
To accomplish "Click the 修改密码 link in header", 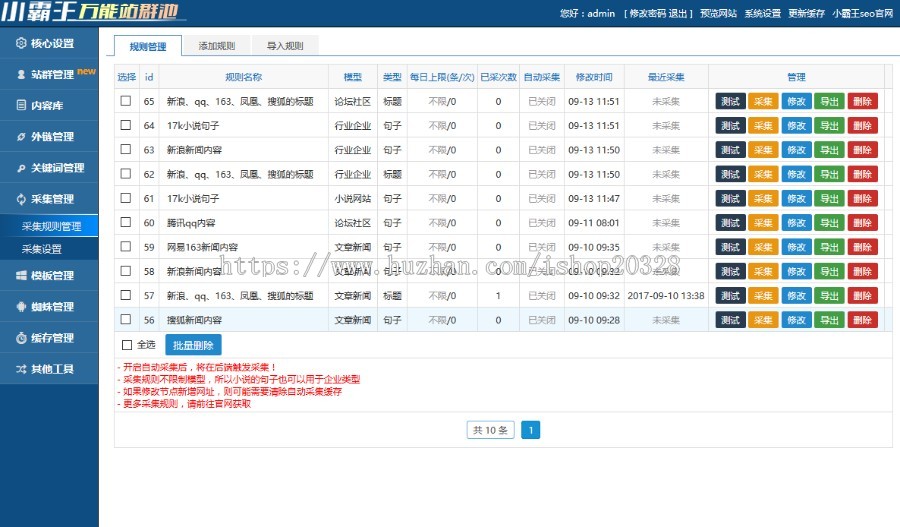I will (647, 13).
